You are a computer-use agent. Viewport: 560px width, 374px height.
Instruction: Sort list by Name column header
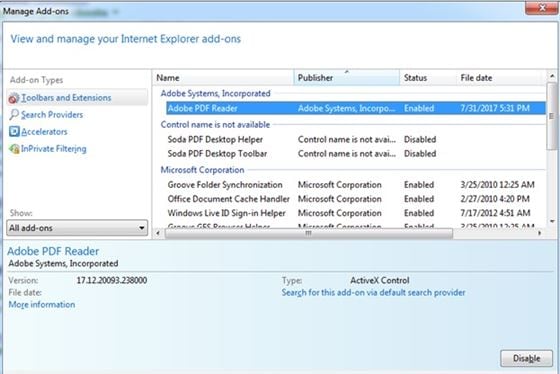coord(224,78)
